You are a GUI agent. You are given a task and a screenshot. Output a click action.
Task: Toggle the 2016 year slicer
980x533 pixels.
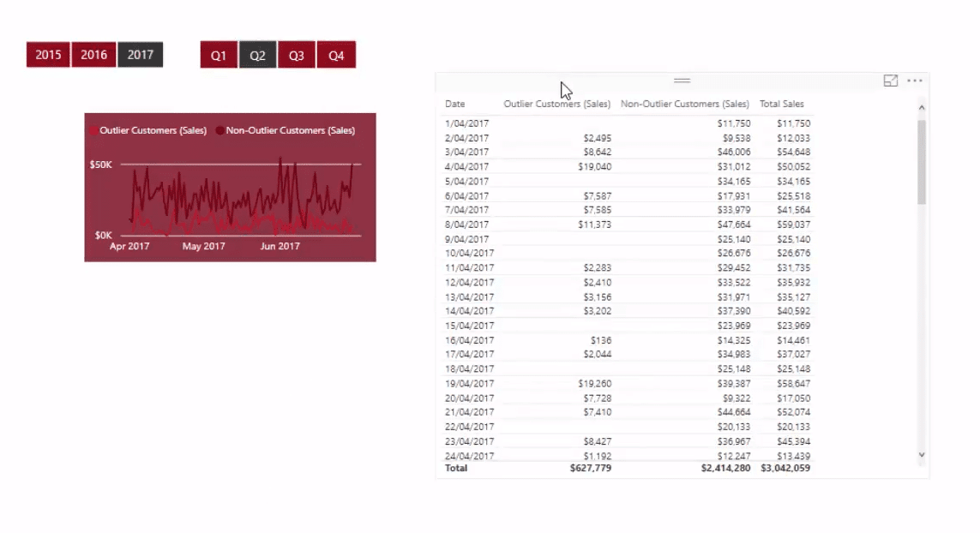pos(93,55)
